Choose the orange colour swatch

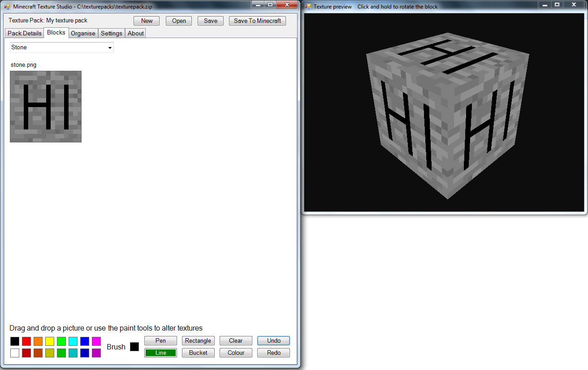tap(38, 341)
